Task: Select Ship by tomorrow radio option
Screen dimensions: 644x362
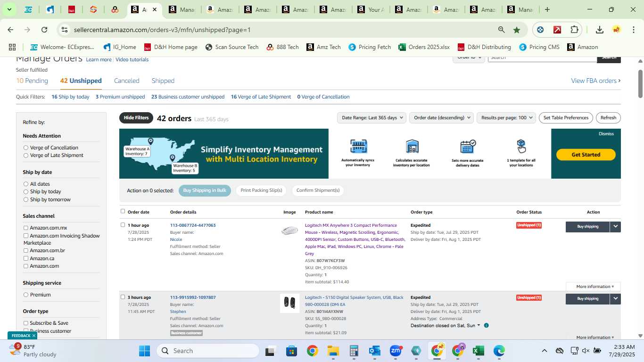Action: tap(26, 199)
